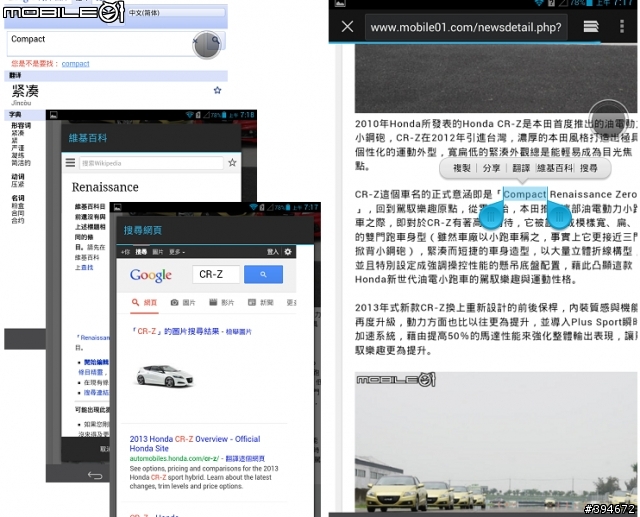Image resolution: width=640 pixels, height=517 pixels.
Task: Open the browser three-dot overflow menu
Action: click(x=622, y=27)
